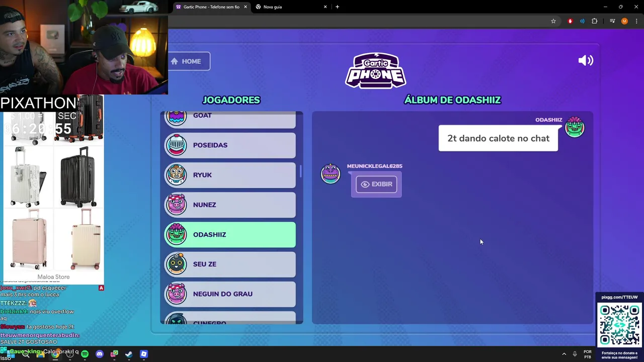Close the Gartic Phone tab
The height and width of the screenshot is (362, 644).
pos(246,7)
